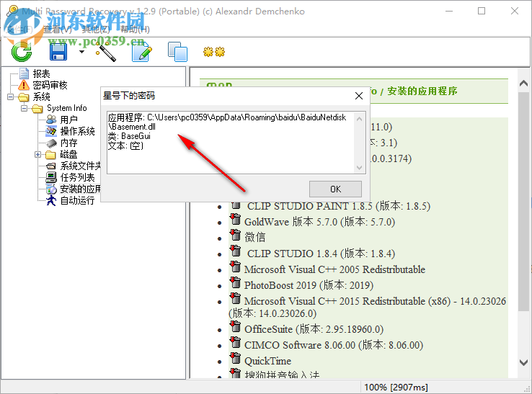The image size is (532, 394).
Task: Select 自动运行 tree item
Action: coord(78,200)
